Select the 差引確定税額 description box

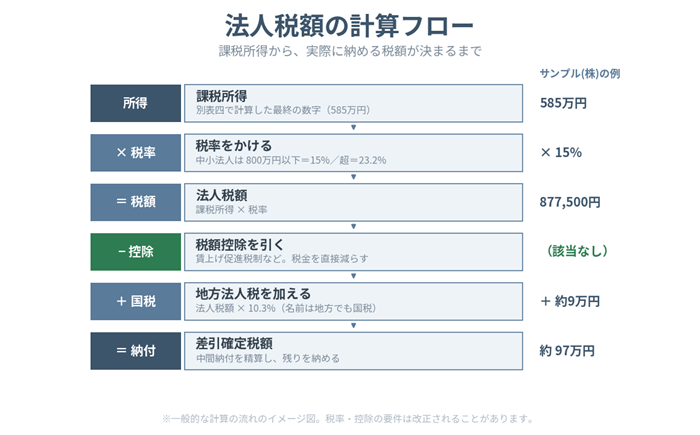[x=354, y=351]
